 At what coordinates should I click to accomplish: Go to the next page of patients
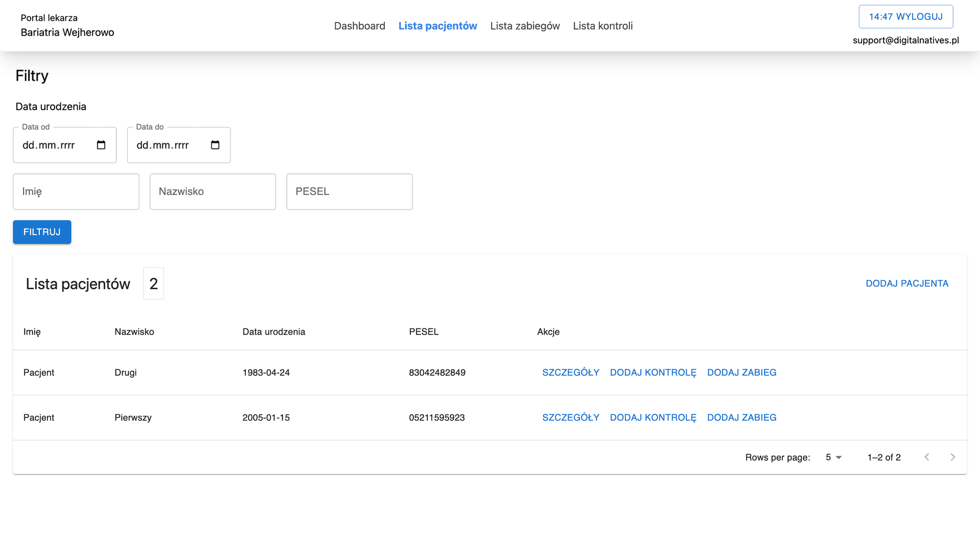[952, 457]
